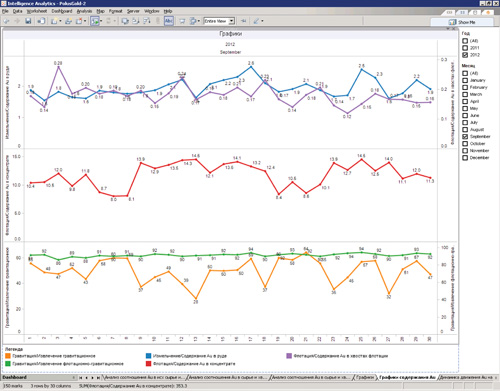Image resolution: width=500 pixels, height=391 pixels.
Task: Open first Анализ соотношения Au tab
Action: point(144,377)
